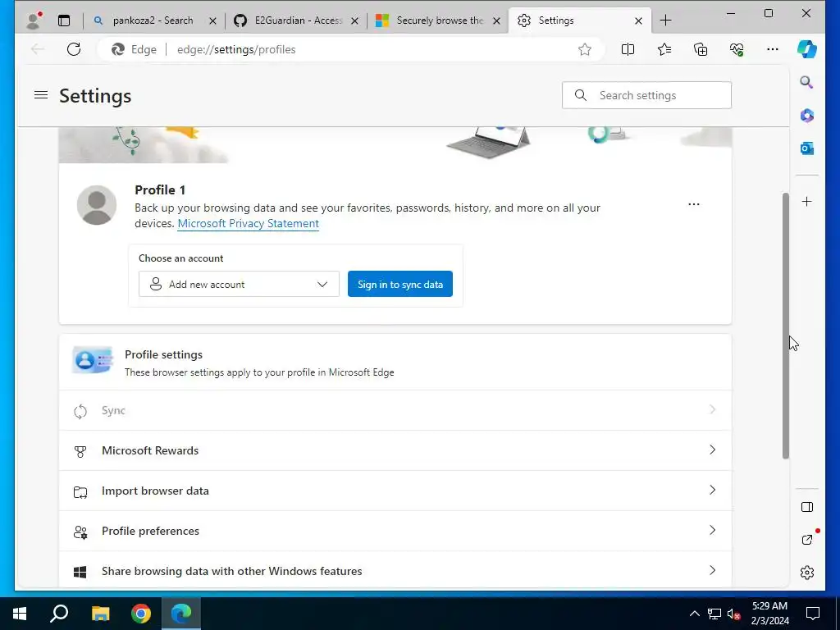Launch Google Chrome from taskbar
The image size is (840, 630).
click(141, 614)
